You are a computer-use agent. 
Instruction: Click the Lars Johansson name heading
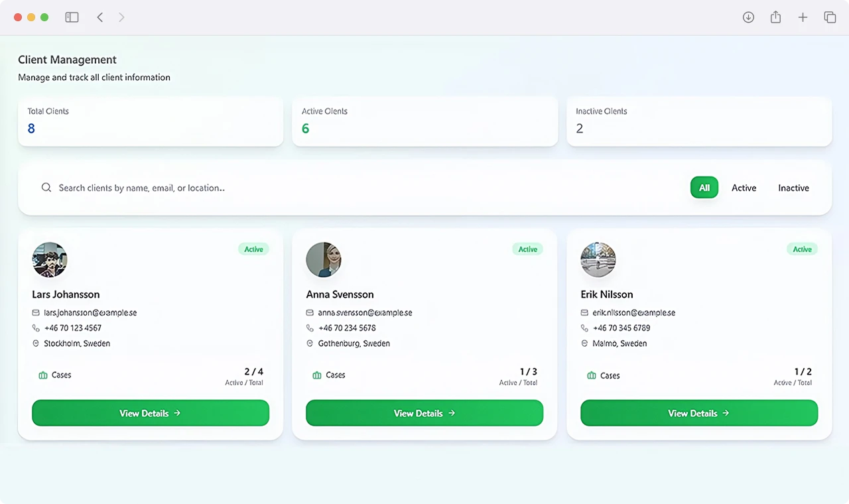pyautogui.click(x=66, y=294)
